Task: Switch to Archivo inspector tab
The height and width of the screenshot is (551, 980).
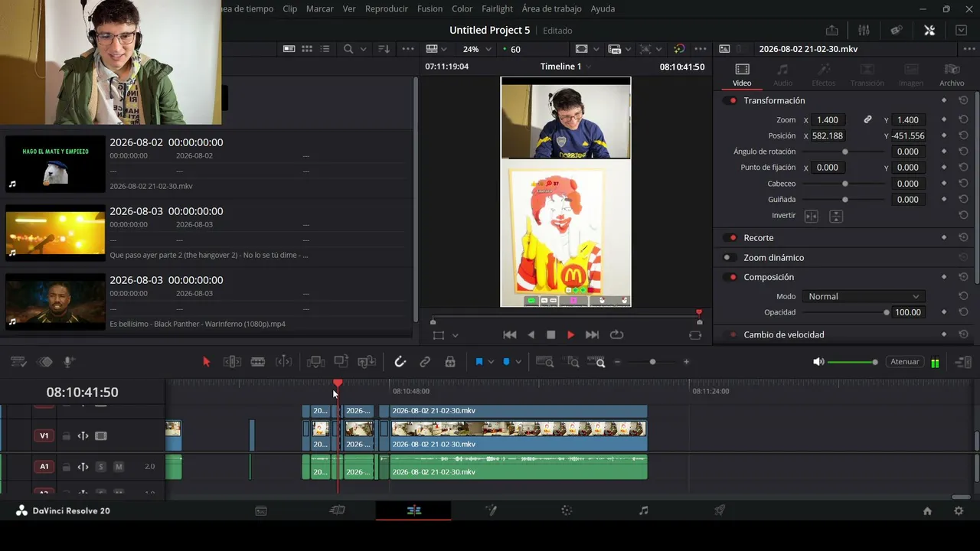Action: [x=952, y=75]
